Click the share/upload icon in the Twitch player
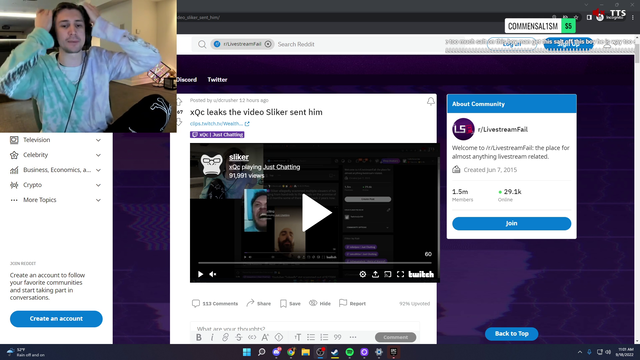640x360 pixels. [x=376, y=274]
